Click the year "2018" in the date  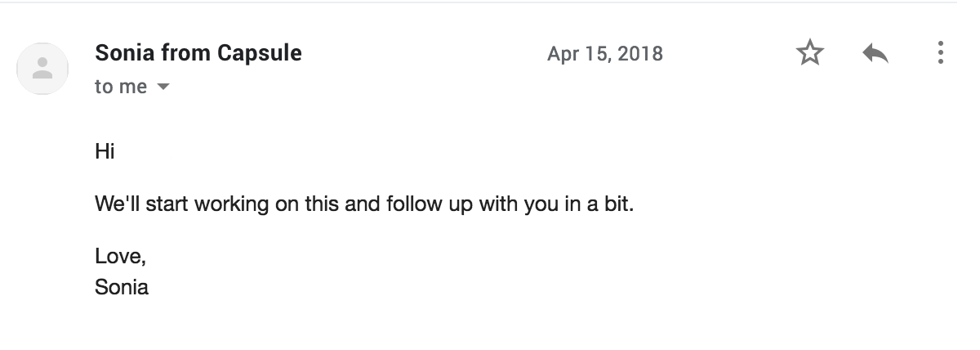click(640, 54)
